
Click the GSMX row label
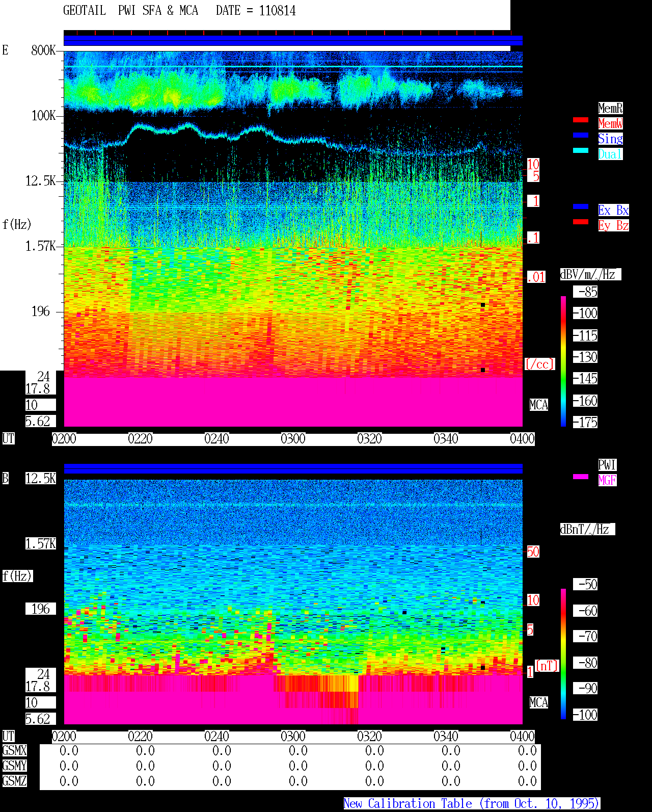(15, 751)
